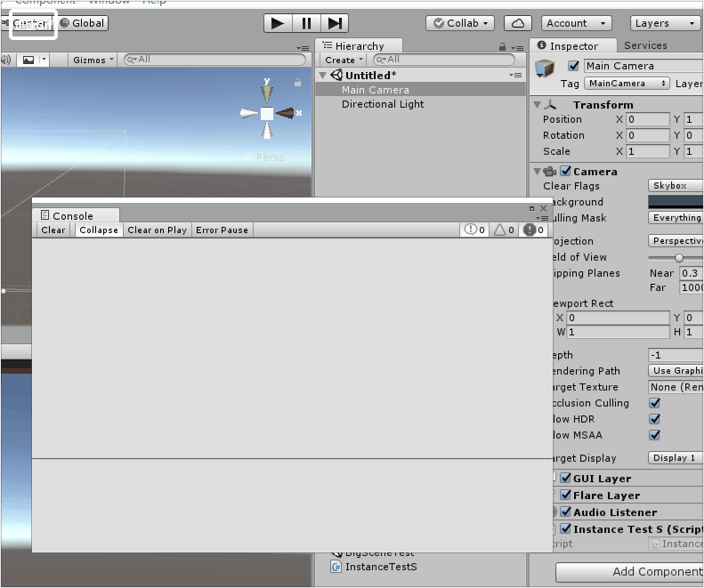This screenshot has width=704, height=588.
Task: Click the Field of View slider handle
Action: click(679, 258)
